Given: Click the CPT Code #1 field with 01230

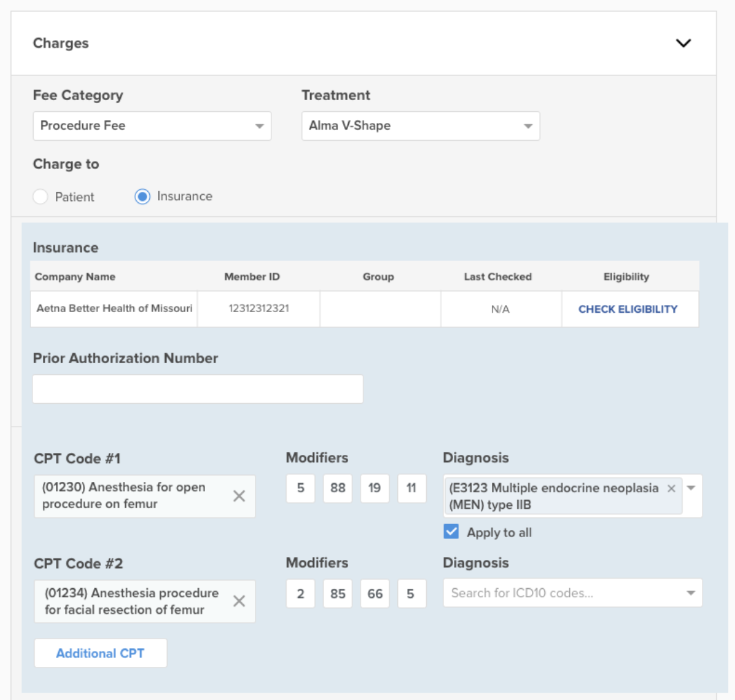Looking at the screenshot, I should tap(145, 496).
